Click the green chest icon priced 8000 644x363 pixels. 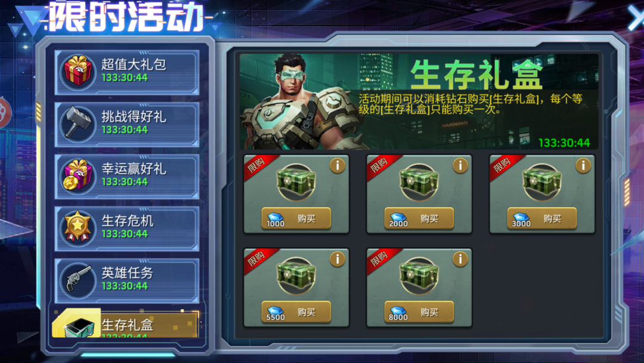(x=419, y=275)
